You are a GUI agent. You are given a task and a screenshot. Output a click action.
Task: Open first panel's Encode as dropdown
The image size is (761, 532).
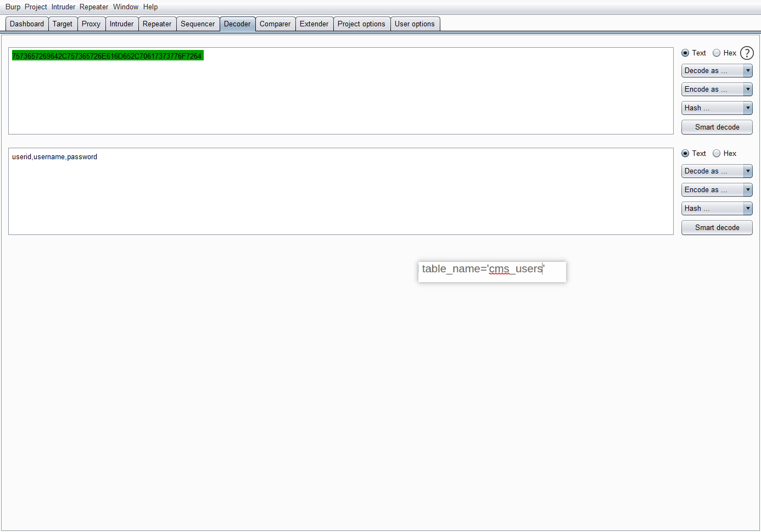pyautogui.click(x=717, y=89)
